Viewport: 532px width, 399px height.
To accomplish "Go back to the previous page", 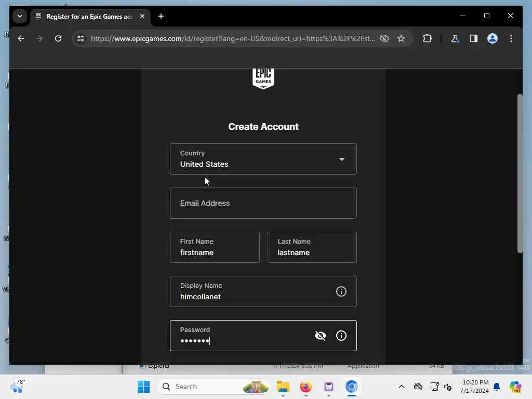I will [x=21, y=38].
